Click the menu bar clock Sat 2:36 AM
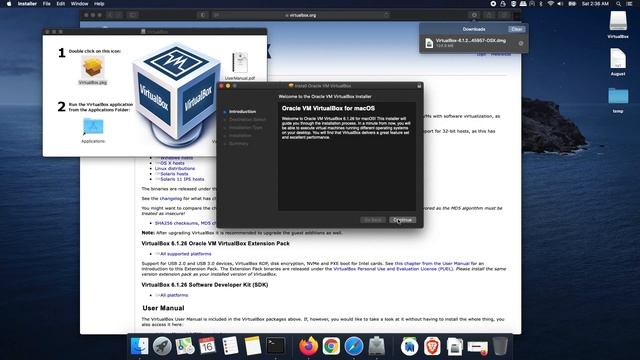640x360 pixels. click(x=595, y=4)
